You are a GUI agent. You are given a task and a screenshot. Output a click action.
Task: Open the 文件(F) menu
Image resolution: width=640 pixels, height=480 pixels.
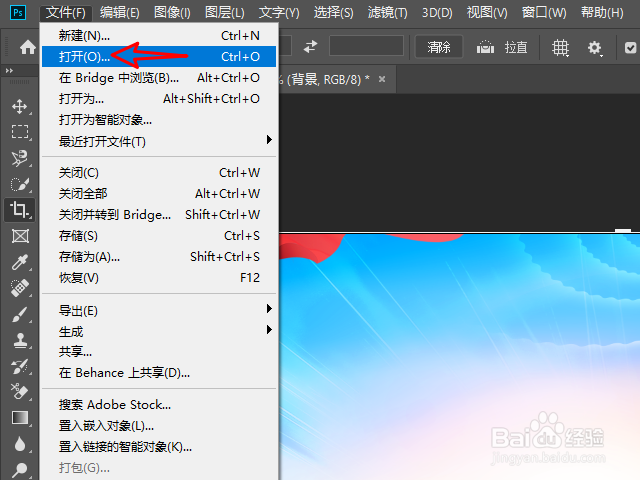click(x=66, y=13)
